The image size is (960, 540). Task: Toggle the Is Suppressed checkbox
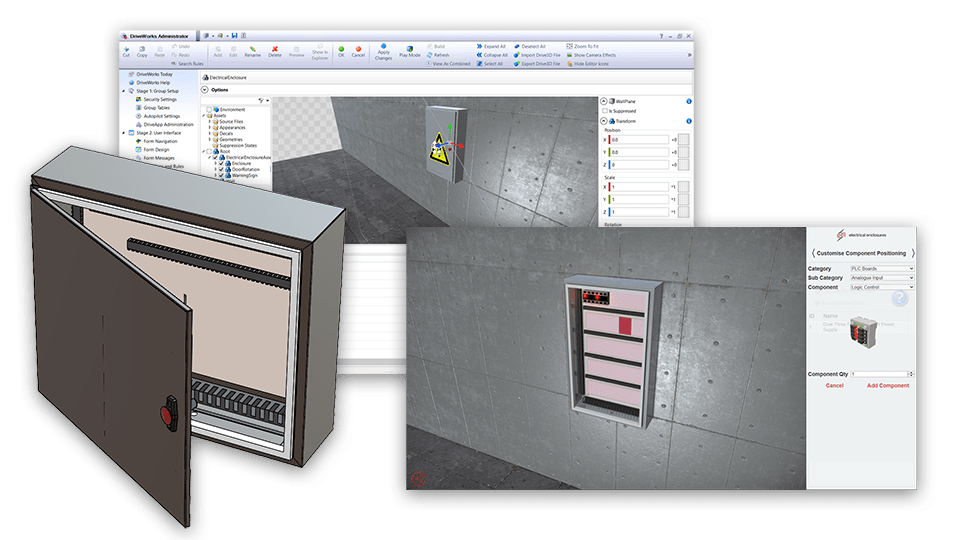(x=606, y=111)
